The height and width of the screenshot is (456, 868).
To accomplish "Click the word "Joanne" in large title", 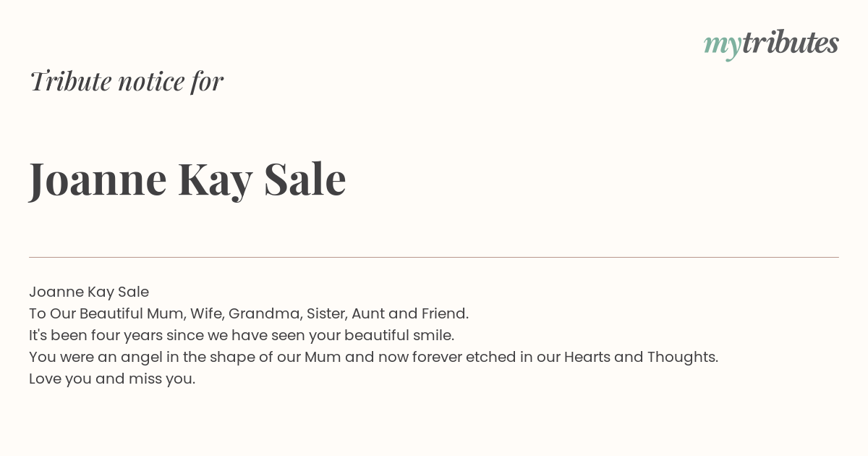I will coord(98,180).
